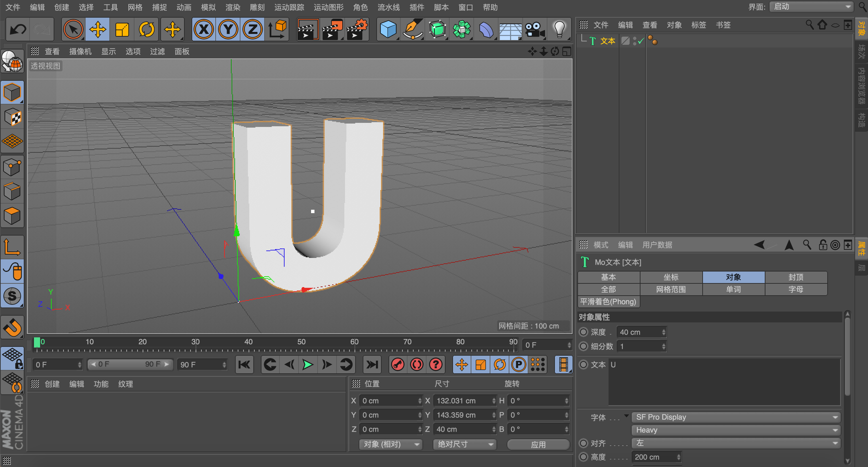This screenshot has width=868, height=467.
Task: Click the Scale tool icon
Action: pyautogui.click(x=122, y=30)
